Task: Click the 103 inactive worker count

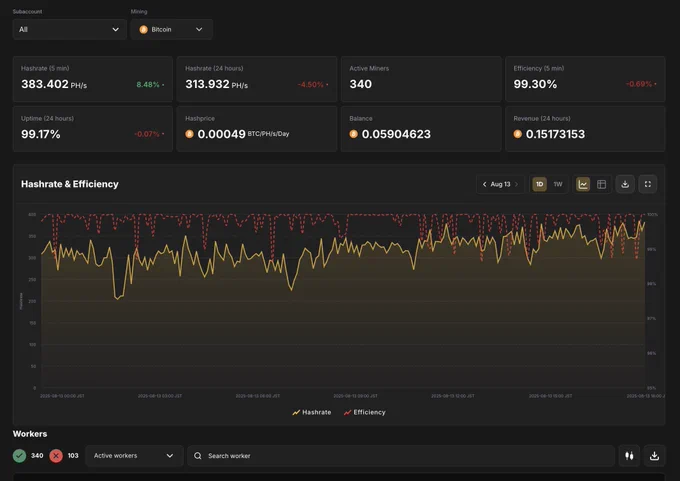Action: (x=73, y=456)
